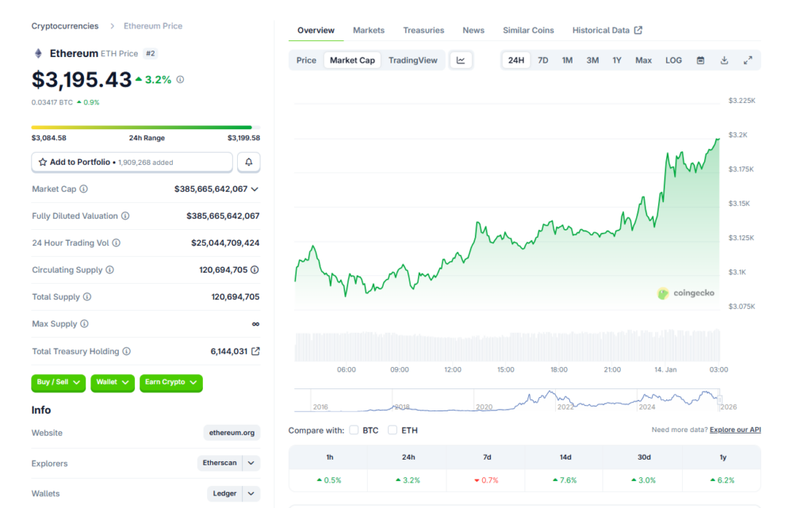Toggle LOG scale on chart
Viewport: 812px width, 508px height.
673,60
